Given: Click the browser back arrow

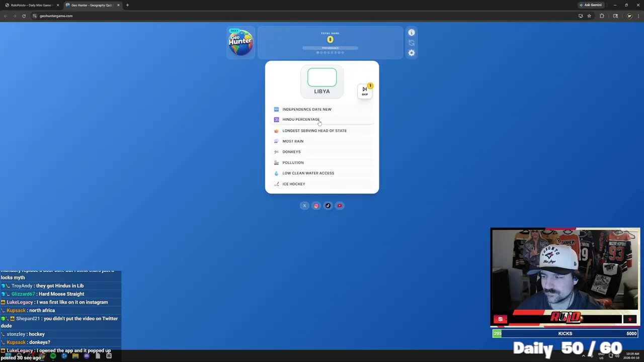Looking at the screenshot, I should coord(6,16).
